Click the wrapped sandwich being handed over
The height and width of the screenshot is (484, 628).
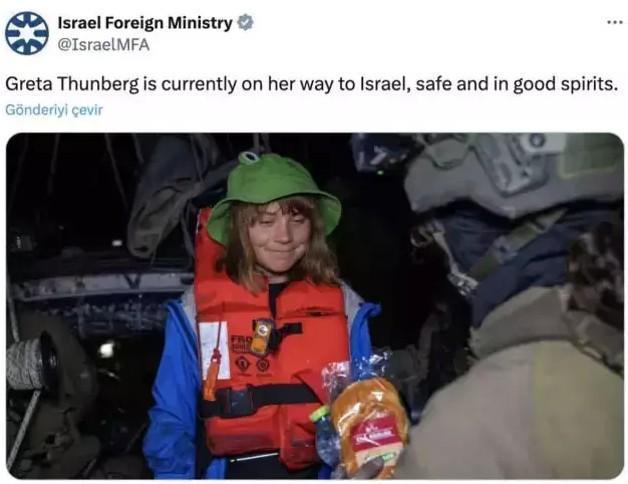[x=368, y=425]
